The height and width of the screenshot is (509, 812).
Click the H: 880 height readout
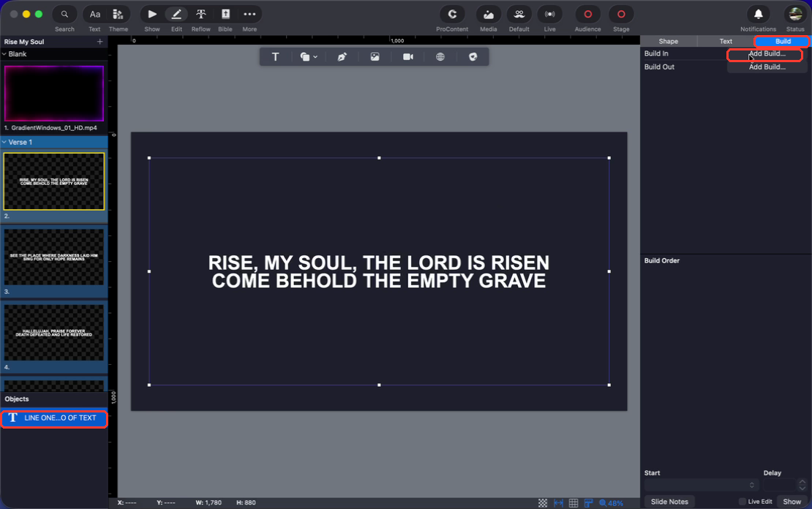246,503
